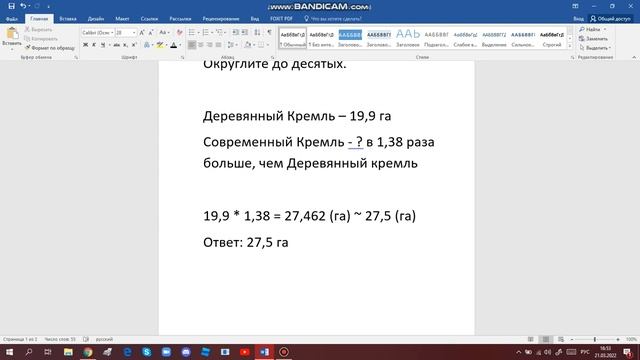Open font color picker
Image resolution: width=640 pixels, height=360 pixels.
[x=180, y=45]
